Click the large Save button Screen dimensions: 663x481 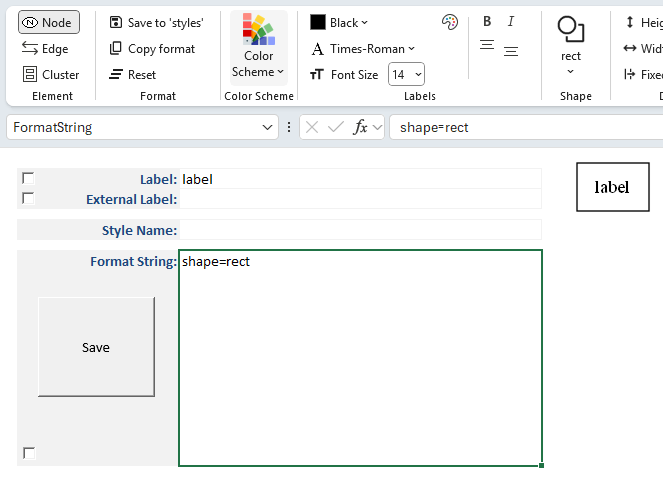pyautogui.click(x=96, y=347)
